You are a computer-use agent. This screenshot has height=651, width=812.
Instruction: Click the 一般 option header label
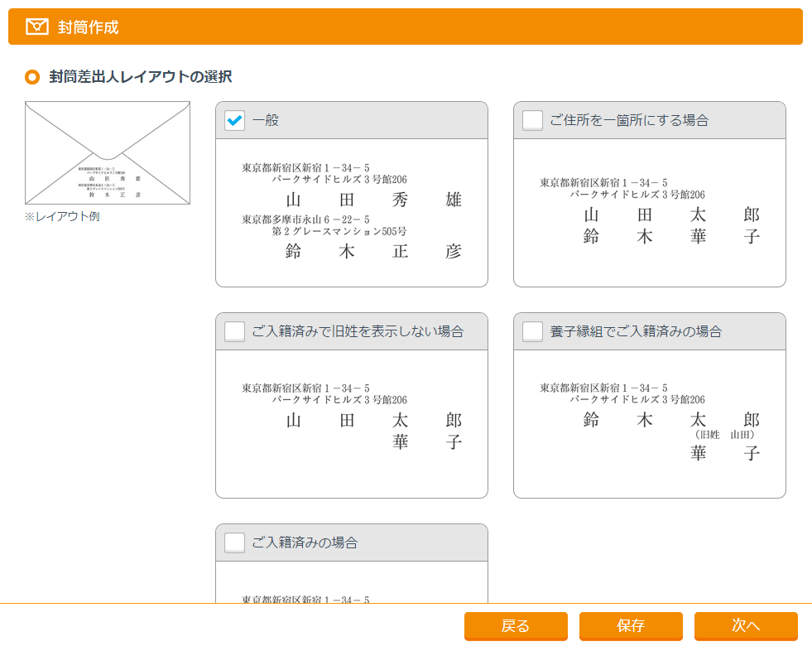pos(266,121)
